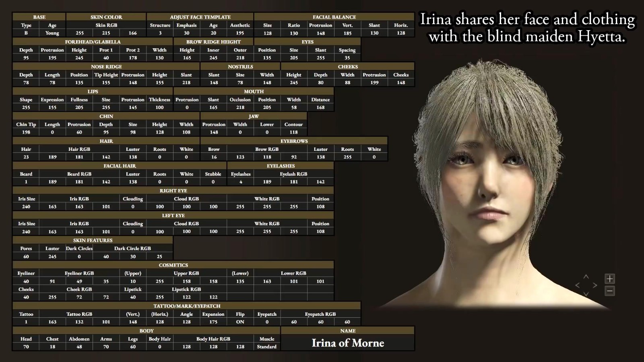Screen dimensions: 644x362
Task: Click the Stubble value in Facial Hair
Action: (213, 182)
